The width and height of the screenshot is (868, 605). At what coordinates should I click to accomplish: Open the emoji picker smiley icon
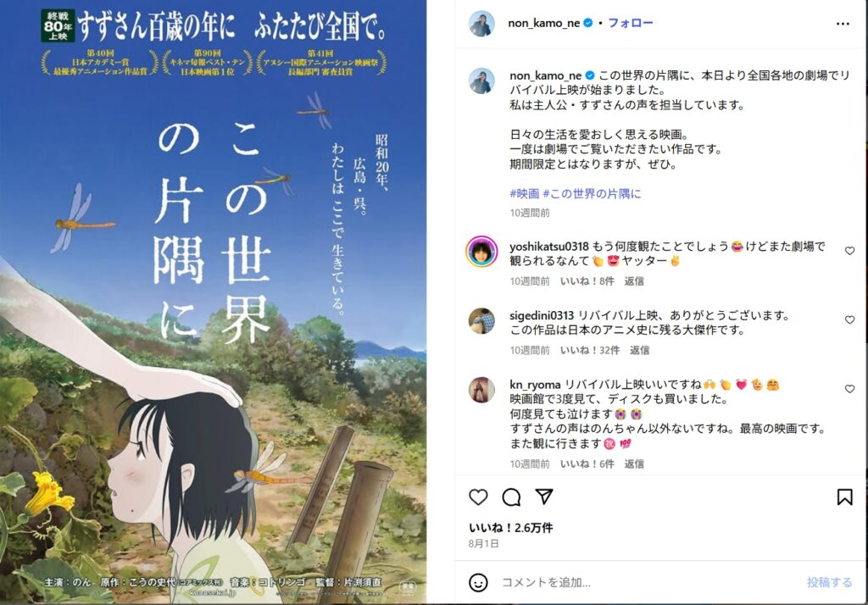click(478, 582)
